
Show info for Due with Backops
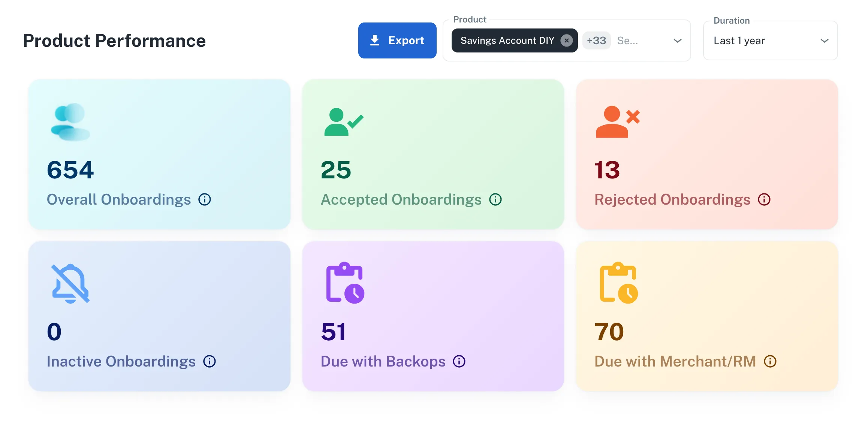tap(459, 361)
